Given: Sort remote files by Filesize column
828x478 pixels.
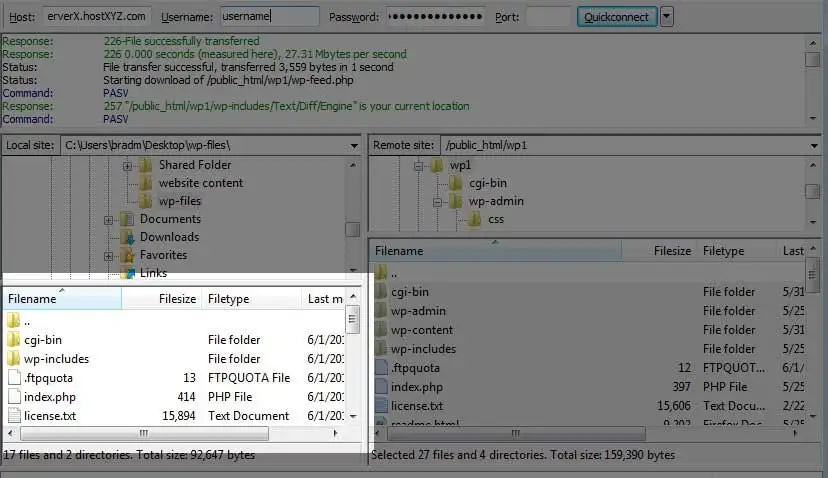Looking at the screenshot, I should click(x=659, y=251).
